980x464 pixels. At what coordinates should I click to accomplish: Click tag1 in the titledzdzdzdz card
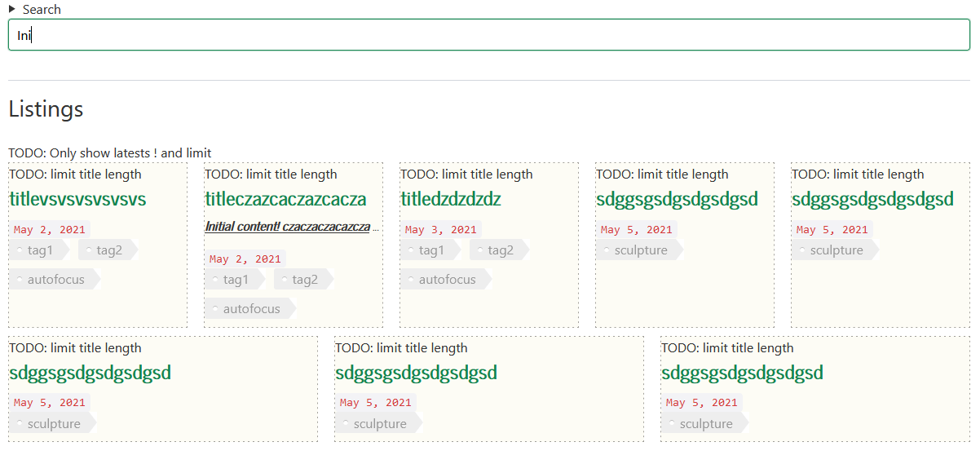(x=430, y=250)
